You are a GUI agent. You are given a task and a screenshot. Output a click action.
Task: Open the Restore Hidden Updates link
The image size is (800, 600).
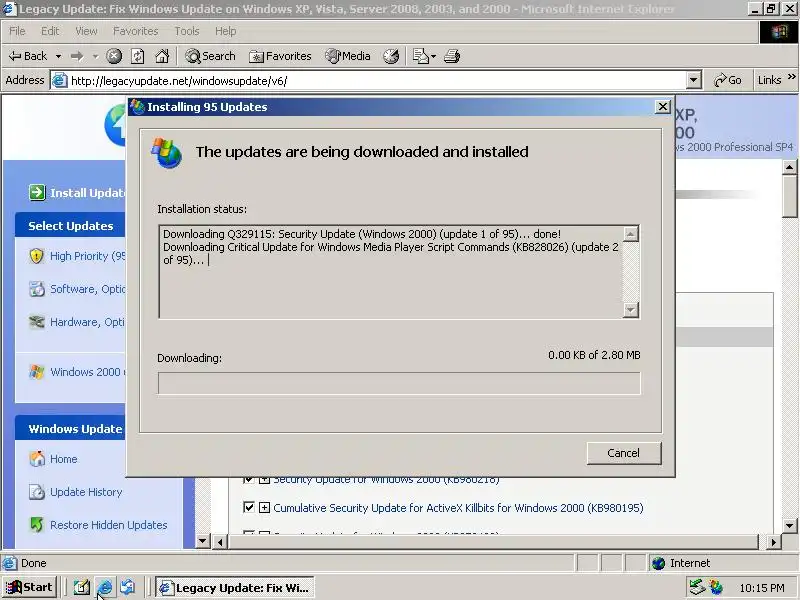109,524
